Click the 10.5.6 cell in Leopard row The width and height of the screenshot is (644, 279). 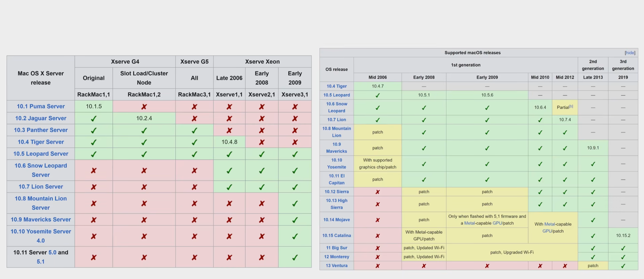point(487,95)
